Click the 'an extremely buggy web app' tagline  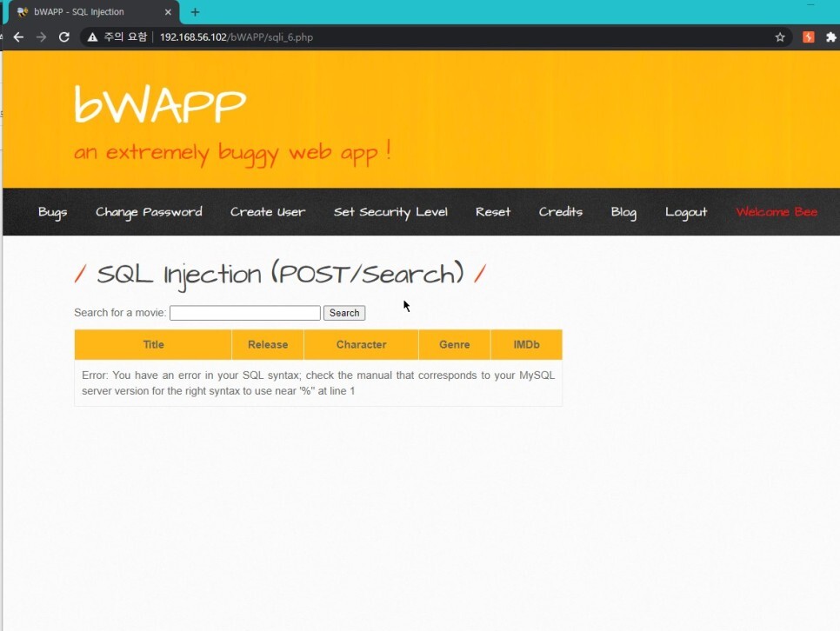click(232, 153)
